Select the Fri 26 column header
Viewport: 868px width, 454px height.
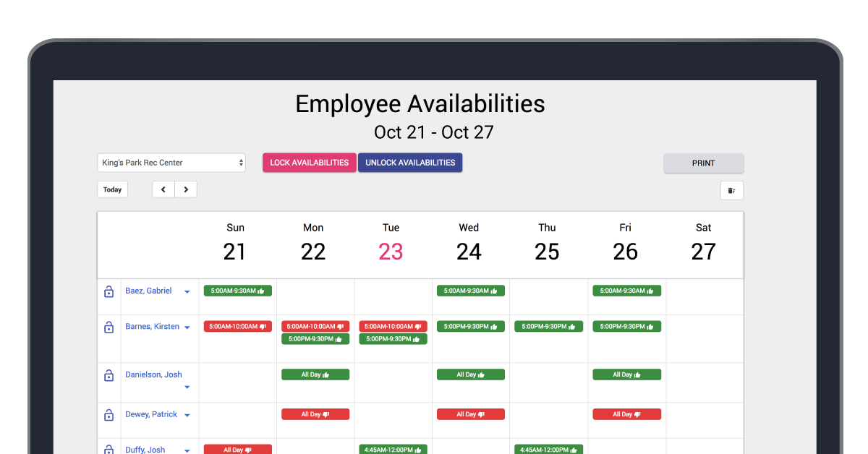click(x=625, y=244)
